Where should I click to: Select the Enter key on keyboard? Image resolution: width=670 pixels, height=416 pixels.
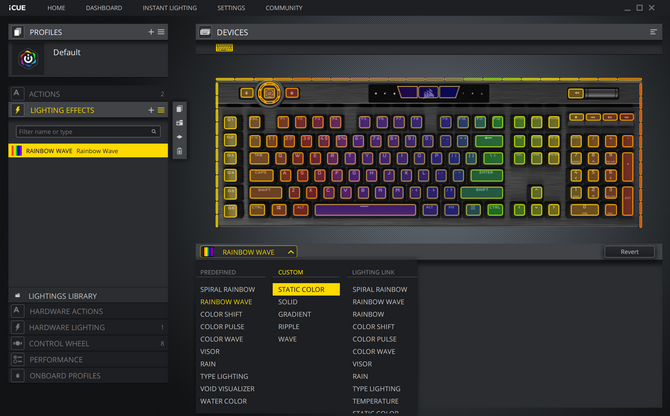point(486,175)
